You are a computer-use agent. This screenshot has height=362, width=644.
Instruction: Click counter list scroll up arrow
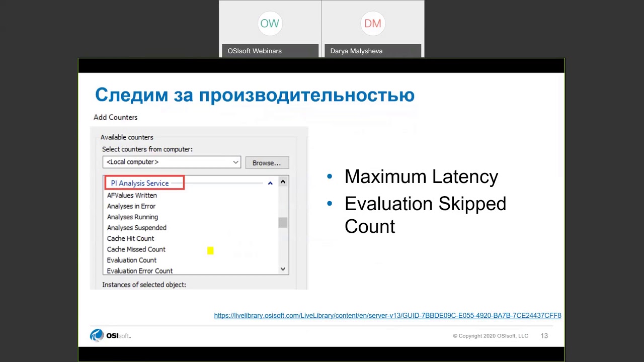coord(283,182)
